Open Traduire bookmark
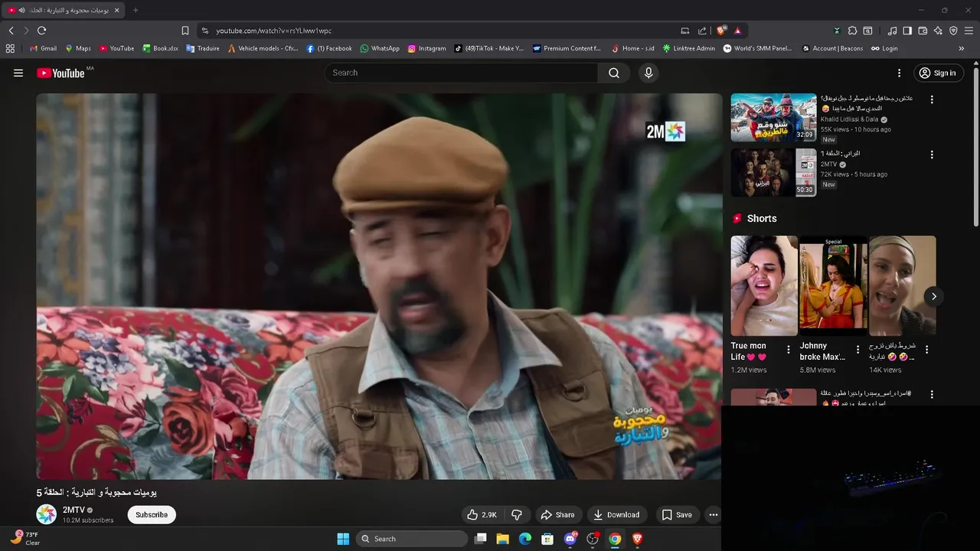 point(203,48)
